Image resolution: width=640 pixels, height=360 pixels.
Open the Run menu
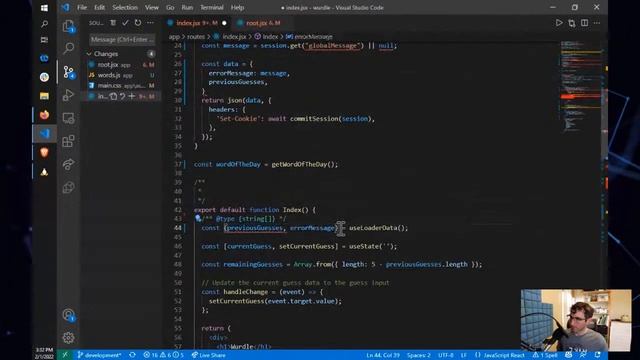point(187,7)
